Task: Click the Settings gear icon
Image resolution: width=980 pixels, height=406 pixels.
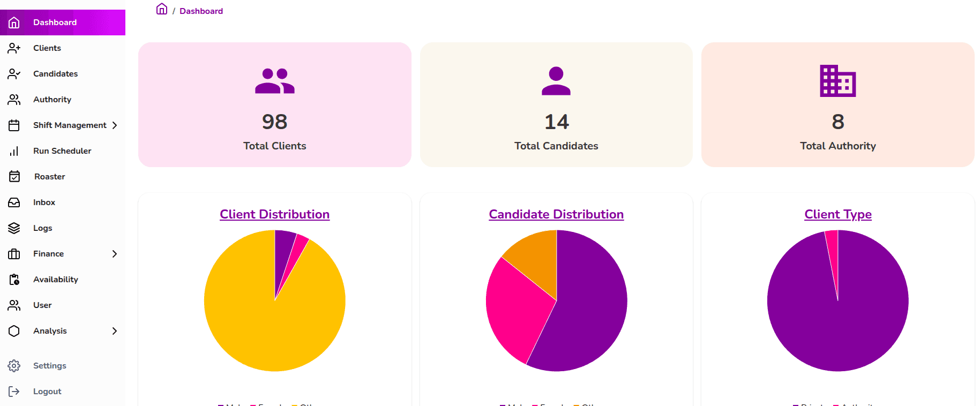Action: tap(14, 366)
